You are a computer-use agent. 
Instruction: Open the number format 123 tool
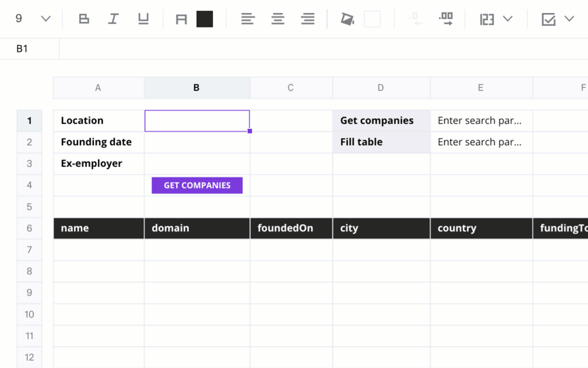pyautogui.click(x=487, y=19)
